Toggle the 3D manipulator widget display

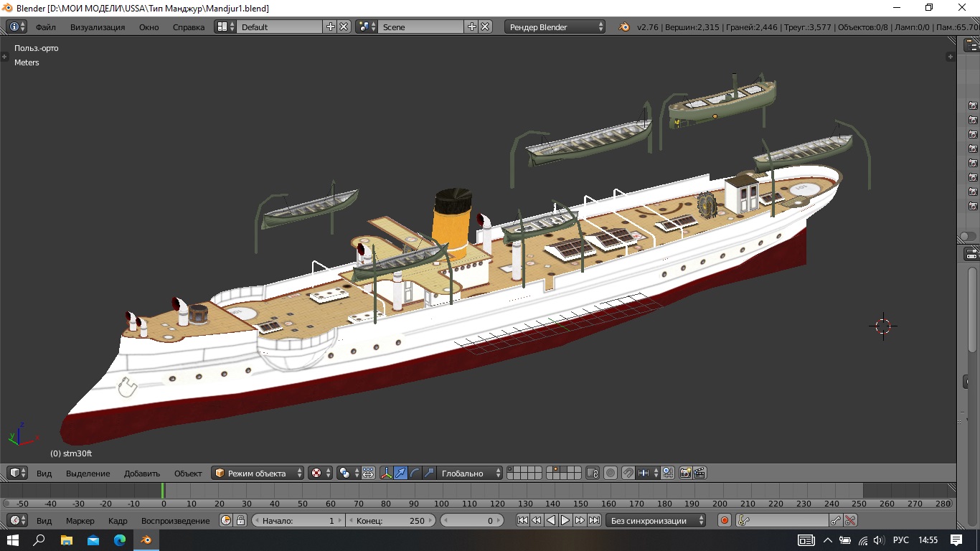coord(387,473)
